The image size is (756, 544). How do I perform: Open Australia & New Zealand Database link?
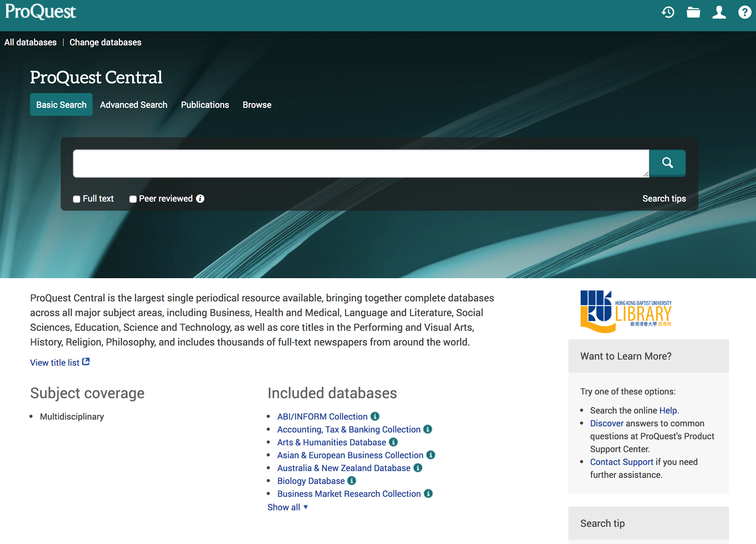tap(344, 468)
